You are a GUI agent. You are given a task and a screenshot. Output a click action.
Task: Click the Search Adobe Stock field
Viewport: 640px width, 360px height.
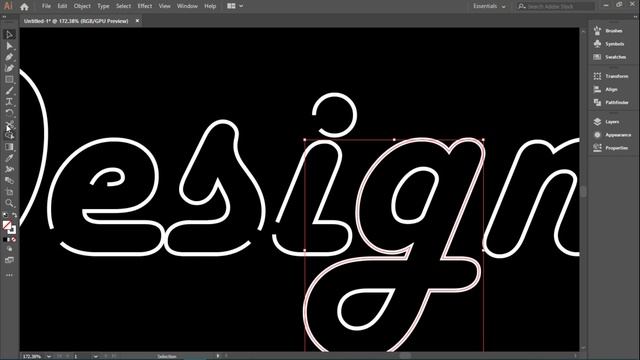[556, 6]
